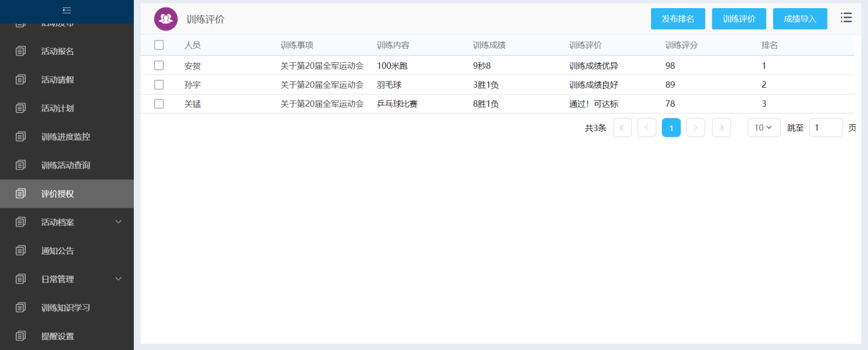Expand the 活动档案 submenu chevron
This screenshot has height=350, width=868.
point(118,222)
